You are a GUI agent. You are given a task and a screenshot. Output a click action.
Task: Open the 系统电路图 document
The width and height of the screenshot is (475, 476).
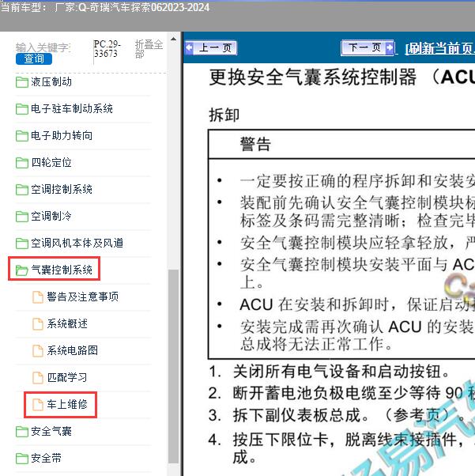pyautogui.click(x=72, y=350)
